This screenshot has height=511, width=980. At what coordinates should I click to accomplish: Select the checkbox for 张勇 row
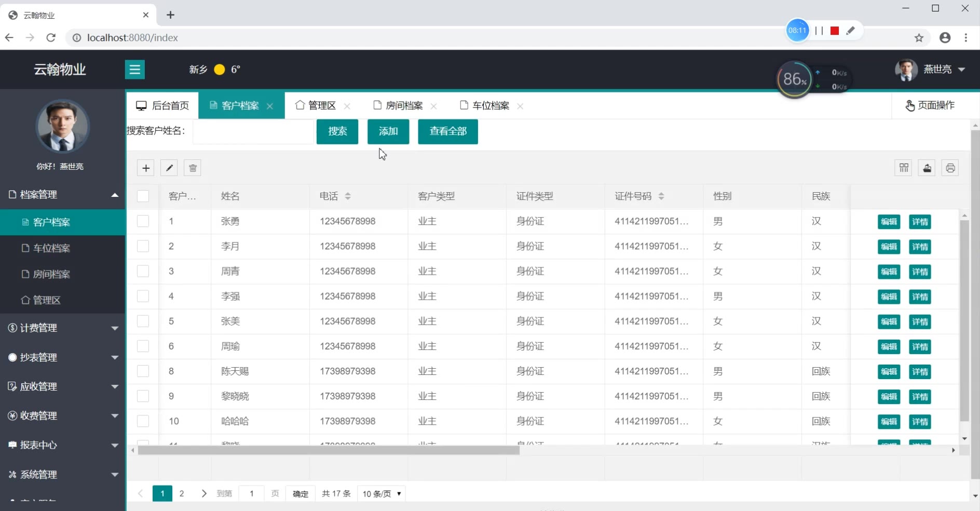click(x=143, y=221)
